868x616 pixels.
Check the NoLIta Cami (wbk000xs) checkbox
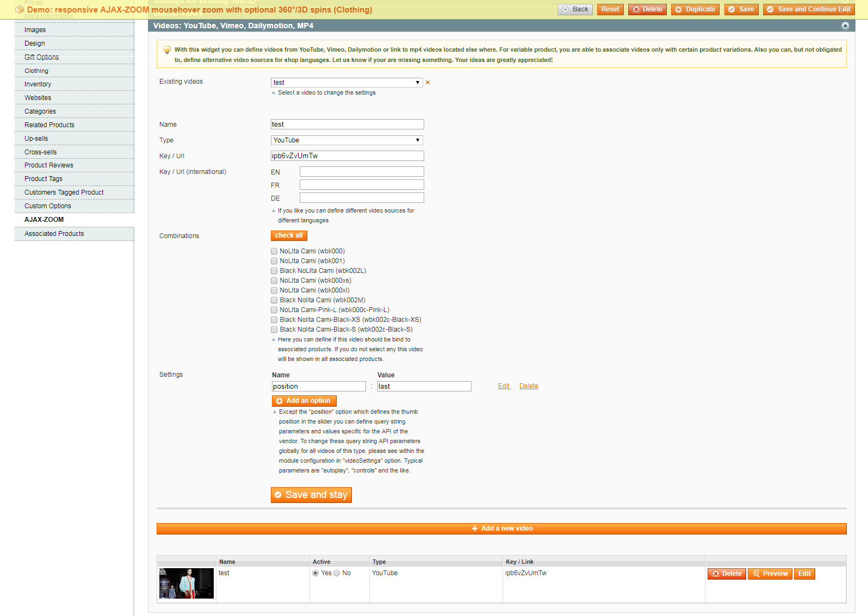274,281
